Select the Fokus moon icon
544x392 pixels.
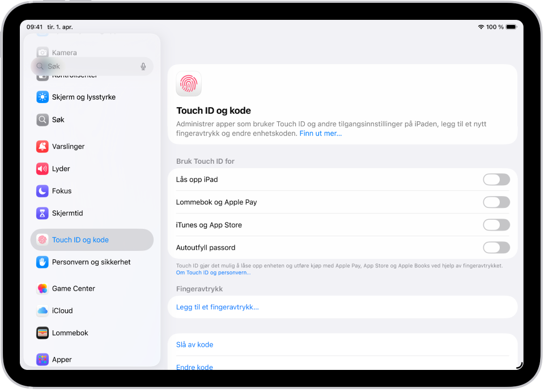[42, 191]
